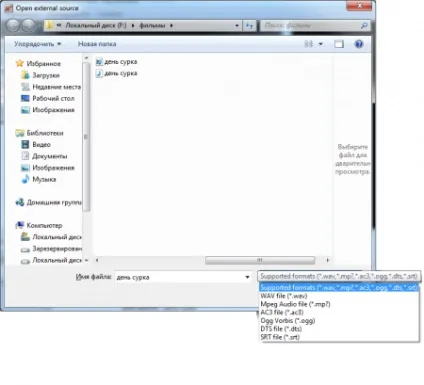424x385 pixels.
Task: Click the navigation pane vertical scrollbar
Action: point(86,137)
